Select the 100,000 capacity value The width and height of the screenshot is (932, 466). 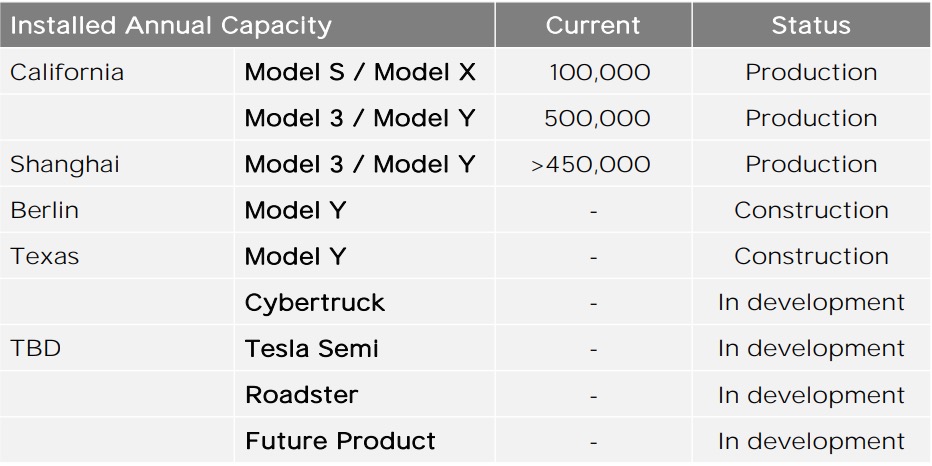599,73
